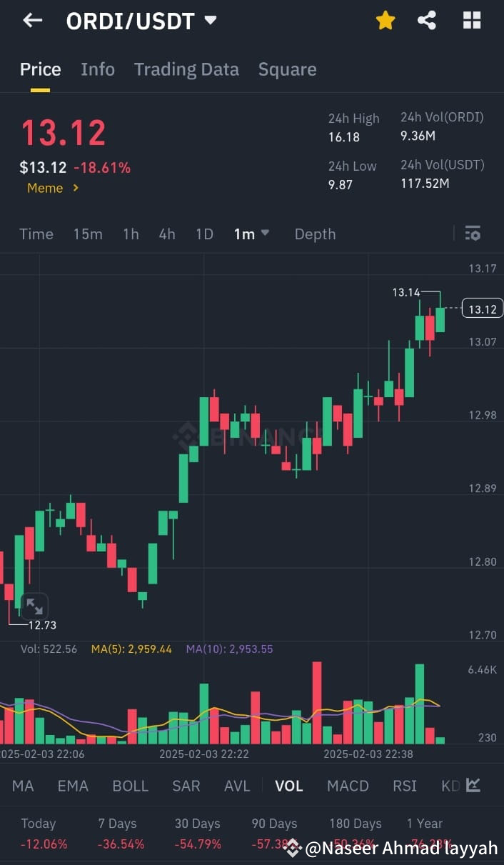The image size is (504, 865).
Task: Click the 24h High value 16.18
Action: point(344,137)
